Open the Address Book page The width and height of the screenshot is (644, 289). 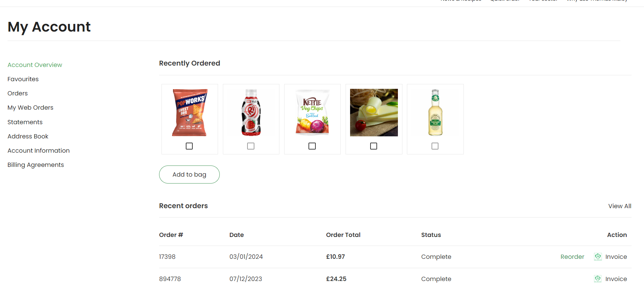(x=28, y=136)
